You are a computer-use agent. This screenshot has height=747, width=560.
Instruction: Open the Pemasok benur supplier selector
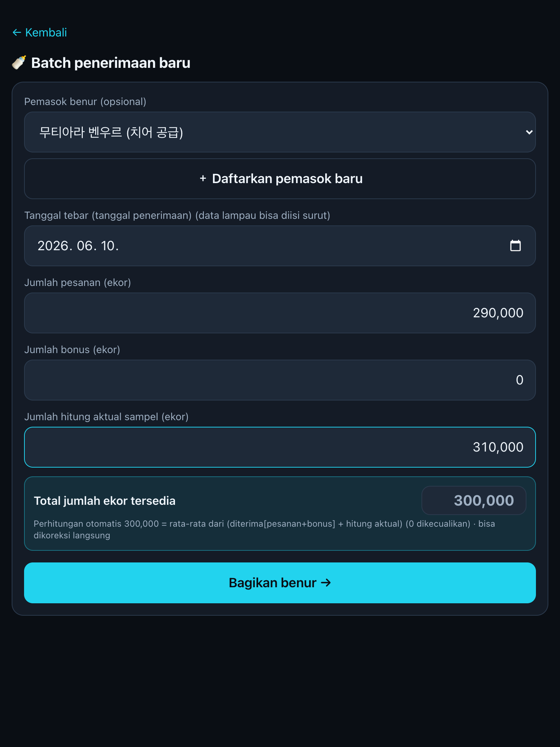pyautogui.click(x=280, y=132)
